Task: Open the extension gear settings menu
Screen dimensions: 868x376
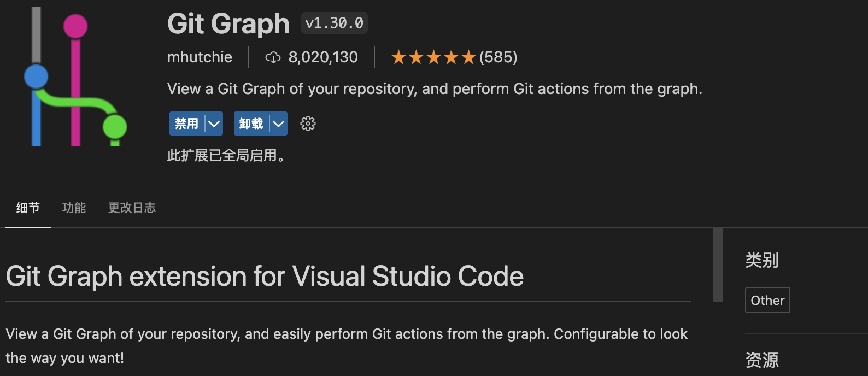Action: [308, 124]
